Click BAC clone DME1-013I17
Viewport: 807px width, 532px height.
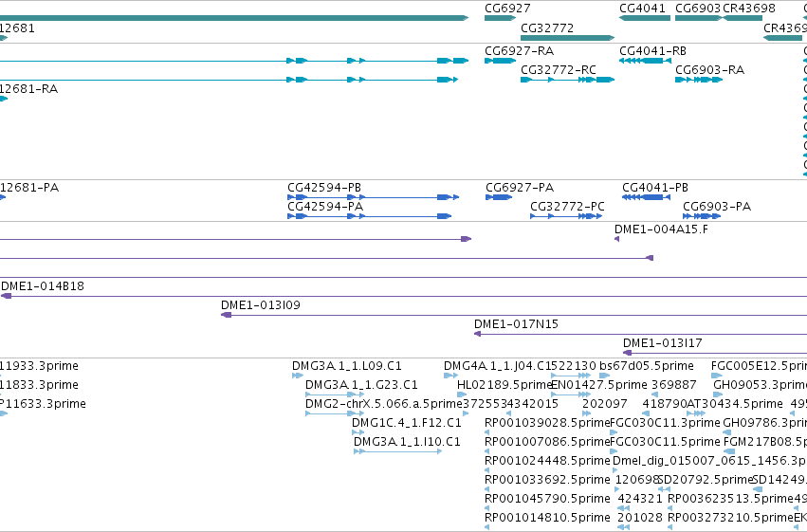pyautogui.click(x=715, y=353)
